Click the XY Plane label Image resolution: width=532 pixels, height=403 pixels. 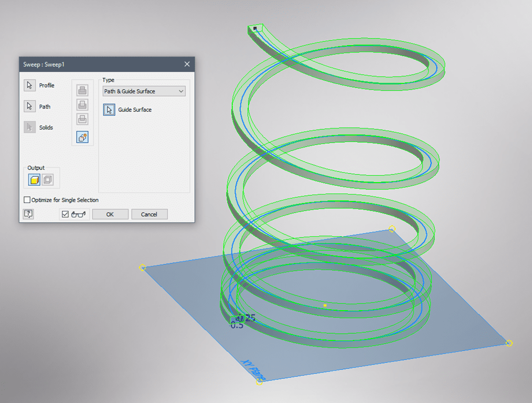(253, 369)
